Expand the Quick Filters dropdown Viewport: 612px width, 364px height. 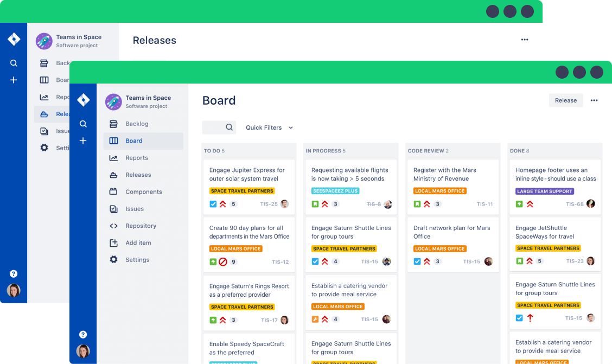[x=269, y=127]
